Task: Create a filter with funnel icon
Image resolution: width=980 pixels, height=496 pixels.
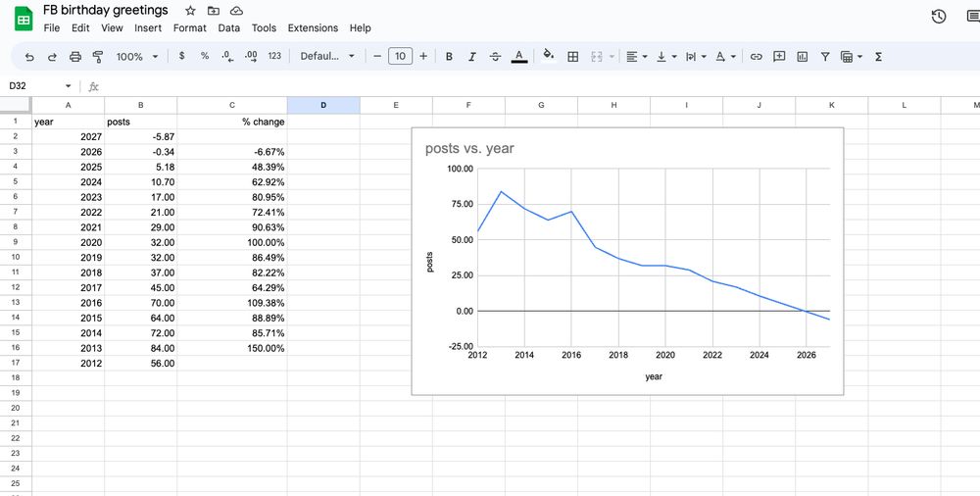Action: click(x=825, y=56)
